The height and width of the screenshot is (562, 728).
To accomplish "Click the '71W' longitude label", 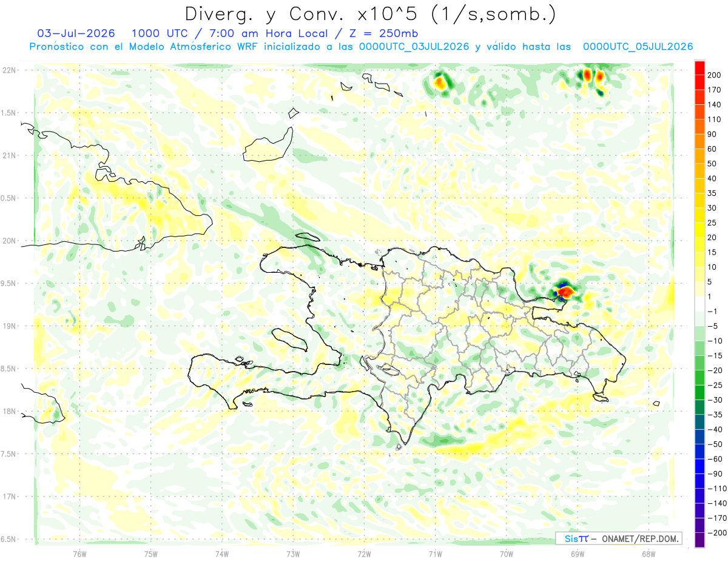I will pos(435,554).
